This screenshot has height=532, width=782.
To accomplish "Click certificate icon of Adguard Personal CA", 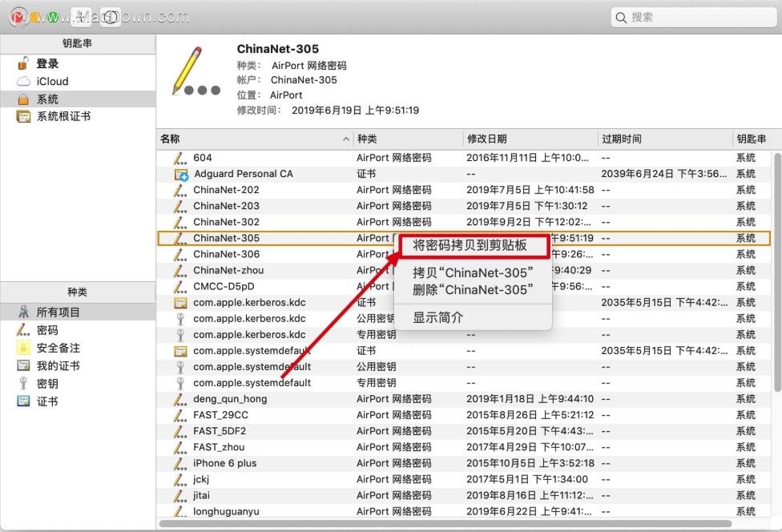I will tap(181, 175).
